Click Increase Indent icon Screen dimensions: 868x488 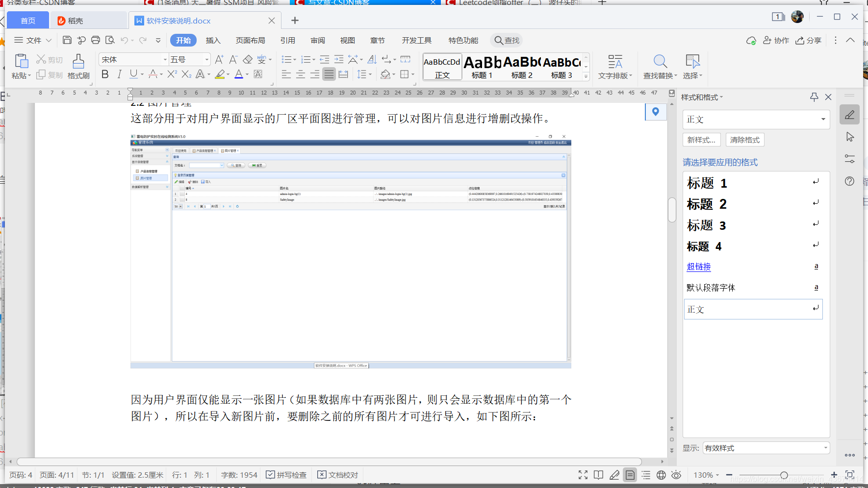coord(339,59)
